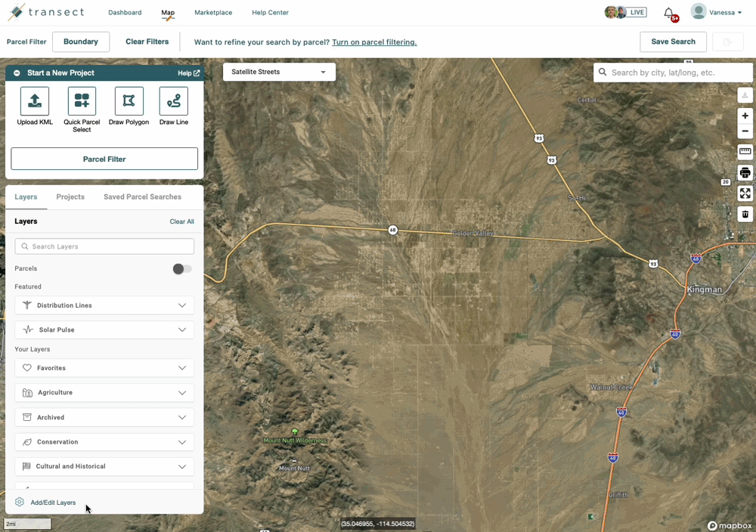Switch to the Layers tab
The height and width of the screenshot is (532, 756).
[26, 196]
